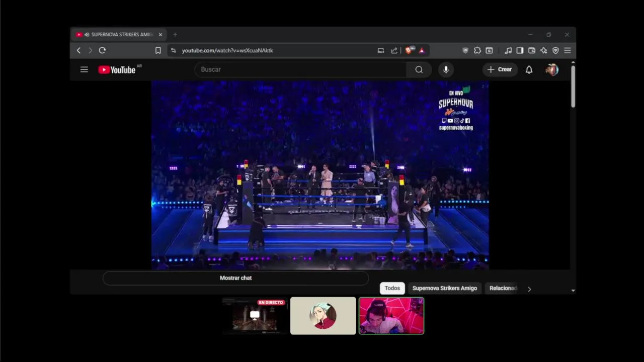Reload the YouTube page
644x362 pixels.
[102, 50]
